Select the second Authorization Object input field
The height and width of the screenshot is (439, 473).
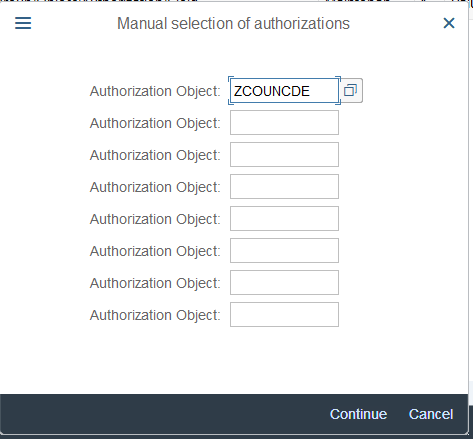pyautogui.click(x=284, y=123)
